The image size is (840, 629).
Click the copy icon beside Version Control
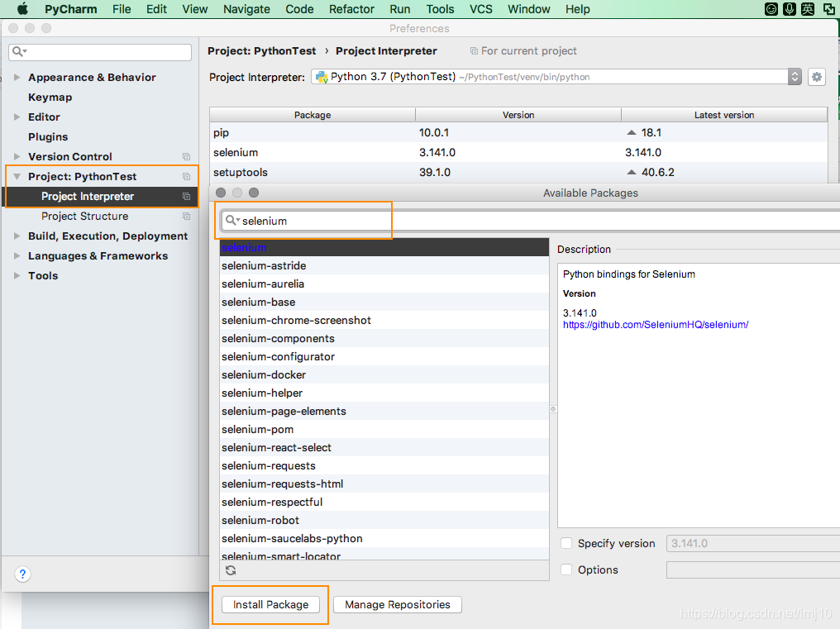[x=186, y=157]
